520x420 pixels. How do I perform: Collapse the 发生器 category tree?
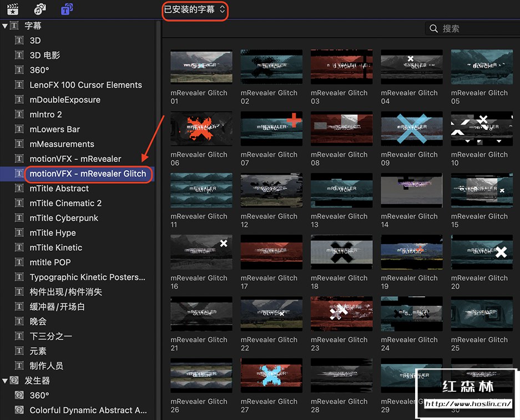(x=4, y=381)
